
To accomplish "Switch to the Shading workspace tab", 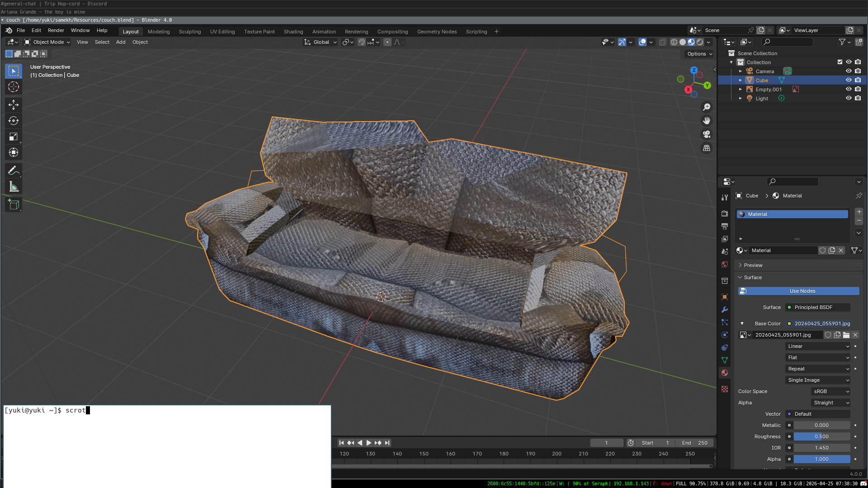I will point(293,32).
